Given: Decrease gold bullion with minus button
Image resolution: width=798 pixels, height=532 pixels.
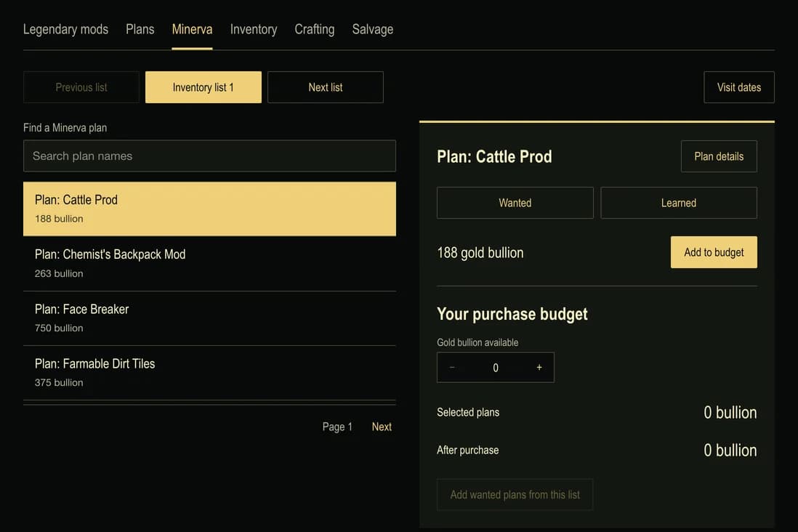Looking at the screenshot, I should (x=452, y=367).
